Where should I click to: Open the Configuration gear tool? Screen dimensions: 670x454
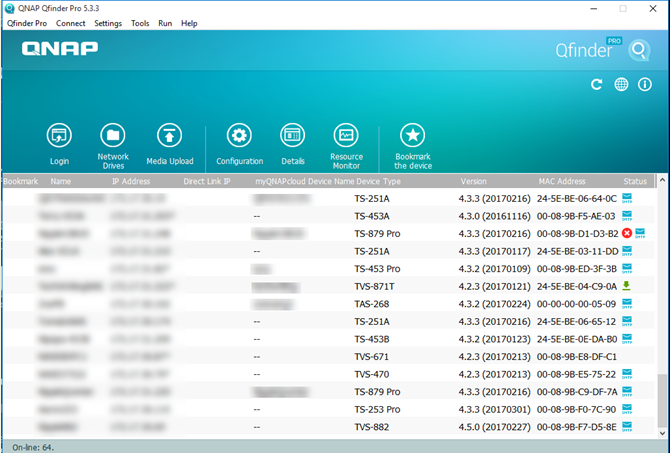239,136
